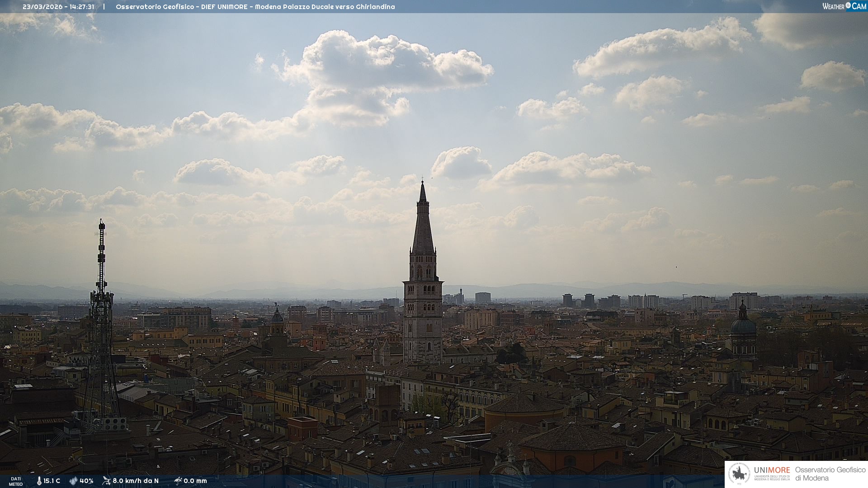
Task: Click the 40% humidity value
Action: point(86,481)
